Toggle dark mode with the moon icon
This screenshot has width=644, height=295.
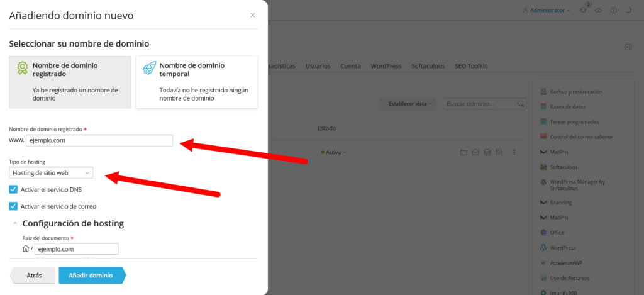point(628,11)
